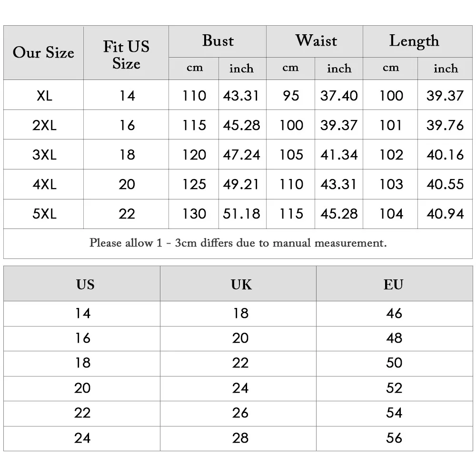Click the 51.18 bust inch value

[x=242, y=214]
